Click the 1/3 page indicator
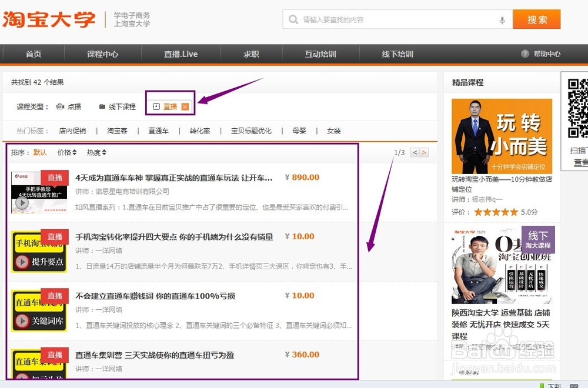Viewport: 588px width, 388px height. point(399,153)
